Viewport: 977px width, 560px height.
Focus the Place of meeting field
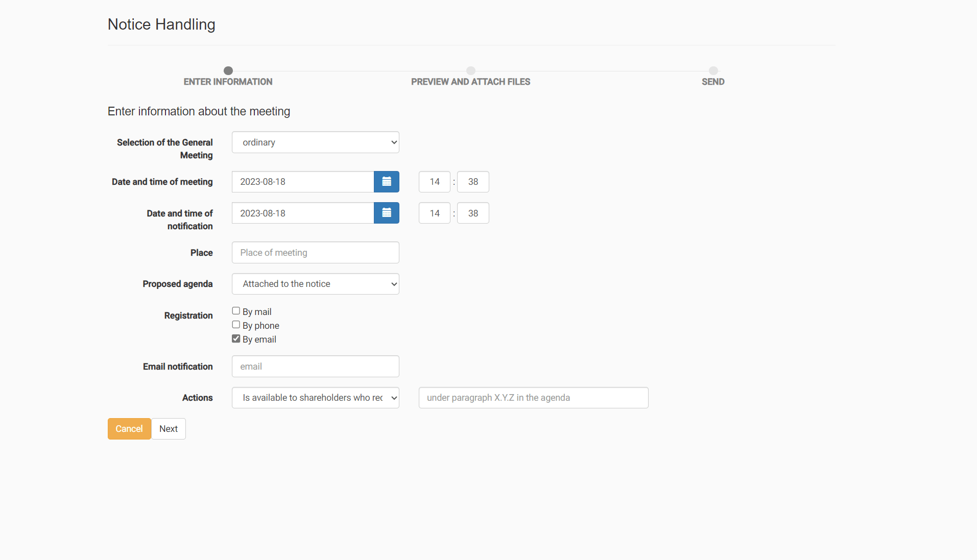coord(315,253)
